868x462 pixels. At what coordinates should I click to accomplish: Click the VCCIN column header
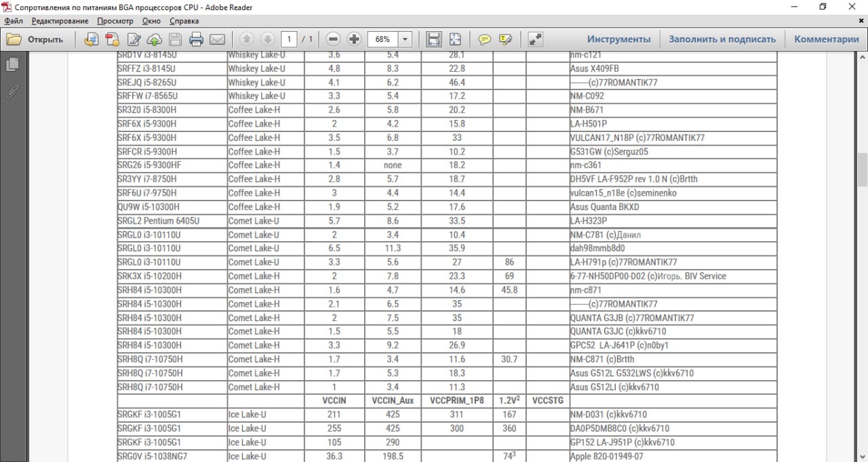(334, 401)
